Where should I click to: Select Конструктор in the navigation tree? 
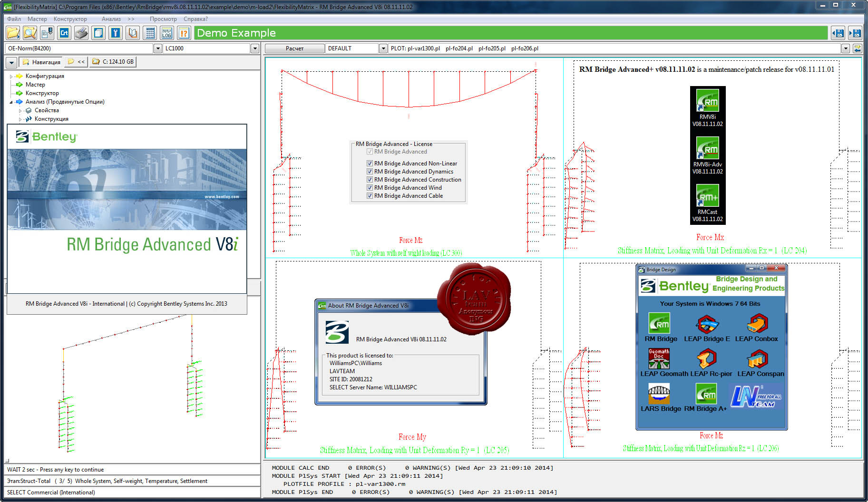click(x=42, y=93)
